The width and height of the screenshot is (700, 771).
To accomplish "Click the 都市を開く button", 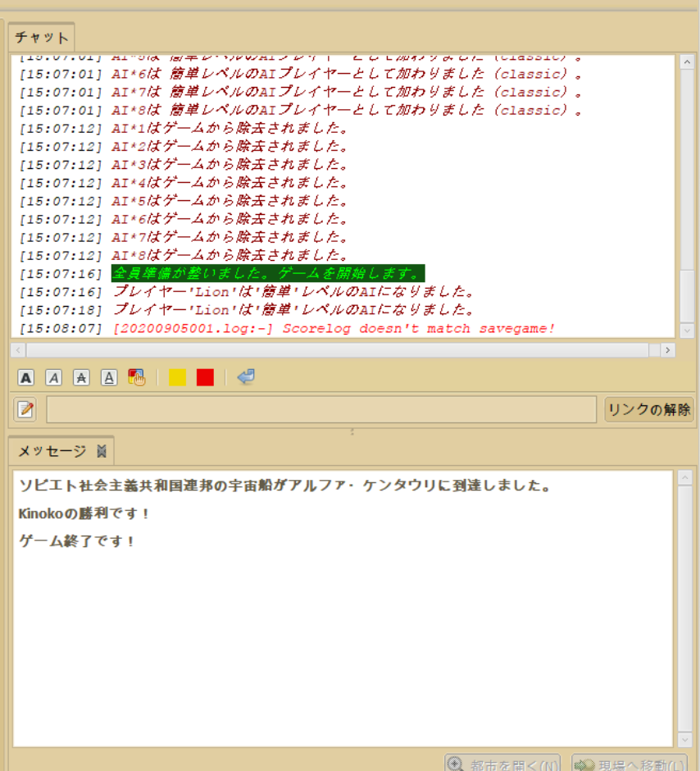I will coord(502,764).
